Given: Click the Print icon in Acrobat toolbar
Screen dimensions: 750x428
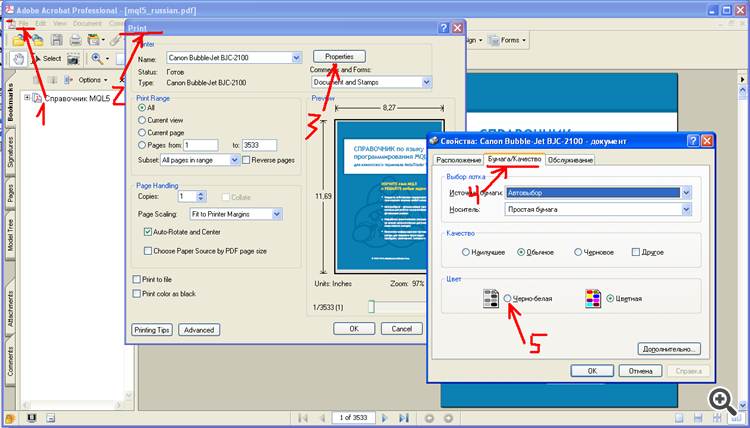Looking at the screenshot, I should point(75,40).
